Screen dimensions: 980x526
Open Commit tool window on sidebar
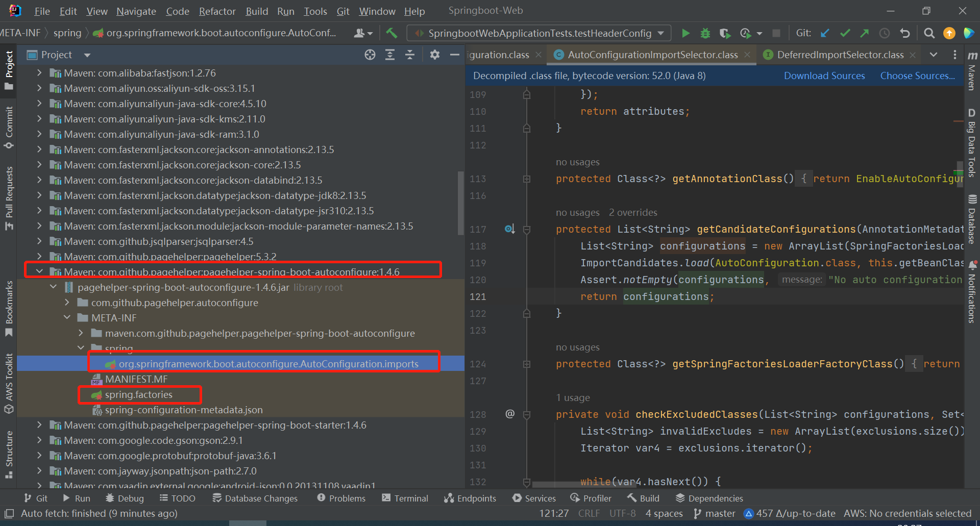(9, 128)
